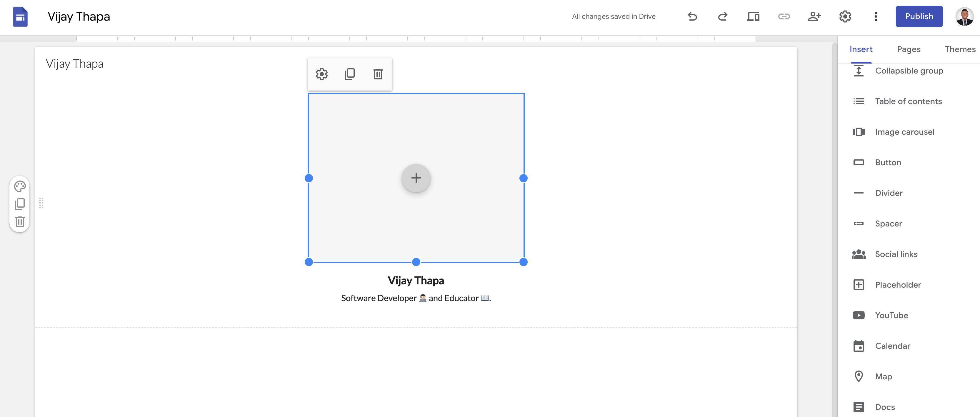
Task: Insert a YouTube video
Action: (909, 316)
